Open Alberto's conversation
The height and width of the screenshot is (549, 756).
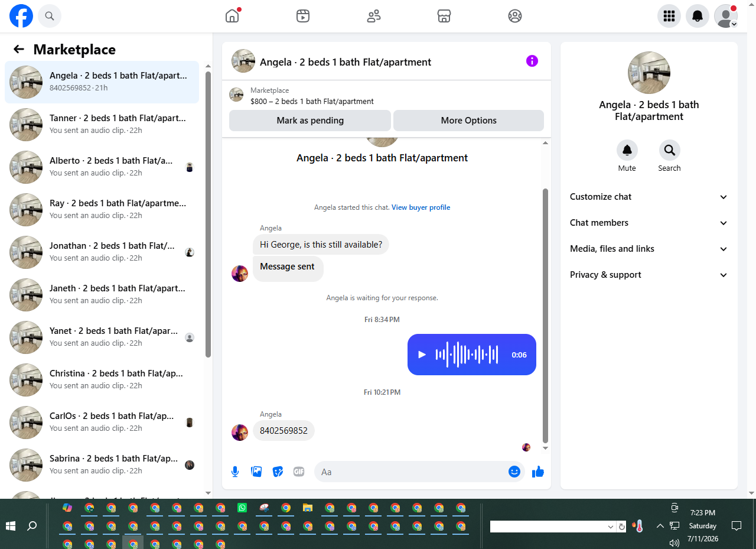click(102, 167)
